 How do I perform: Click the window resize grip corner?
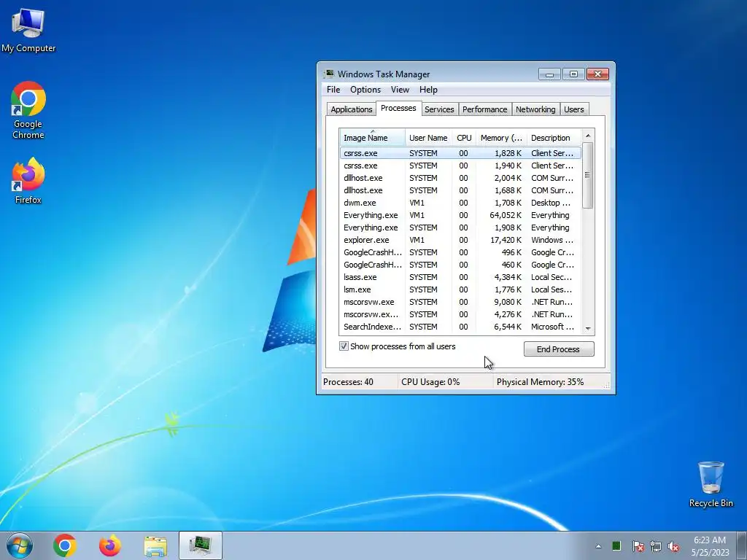point(606,385)
